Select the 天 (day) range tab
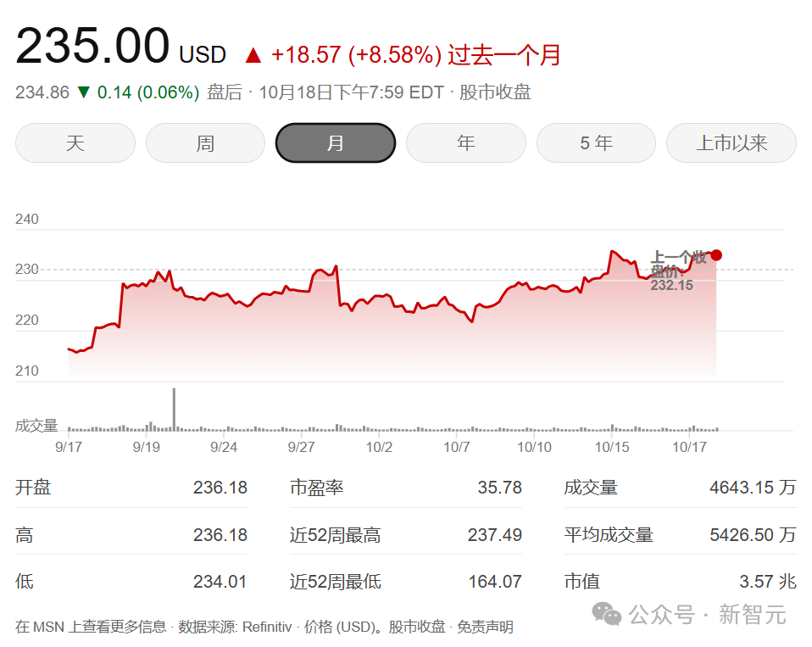The width and height of the screenshot is (812, 647). pyautogui.click(x=75, y=143)
